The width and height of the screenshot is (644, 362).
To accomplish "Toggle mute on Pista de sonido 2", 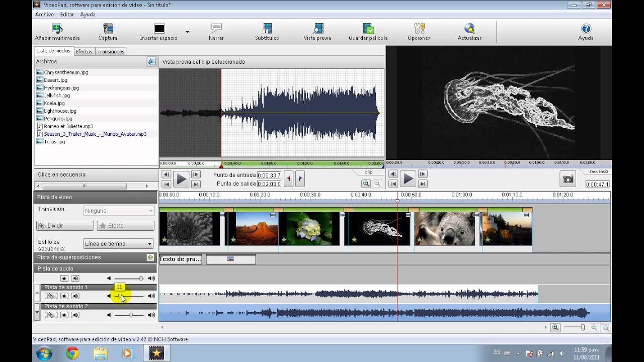I will click(x=75, y=315).
